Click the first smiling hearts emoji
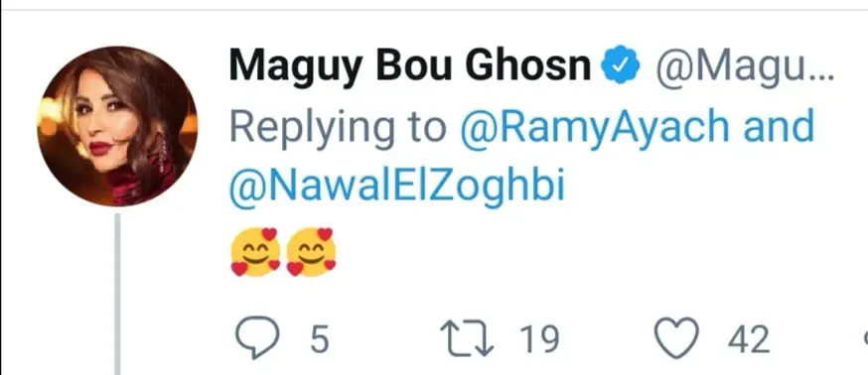Screen dimensions: 868x375 [256, 252]
